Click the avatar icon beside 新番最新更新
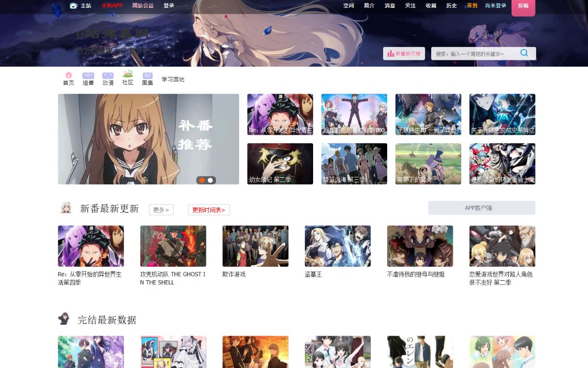The image size is (588, 368). pos(66,208)
